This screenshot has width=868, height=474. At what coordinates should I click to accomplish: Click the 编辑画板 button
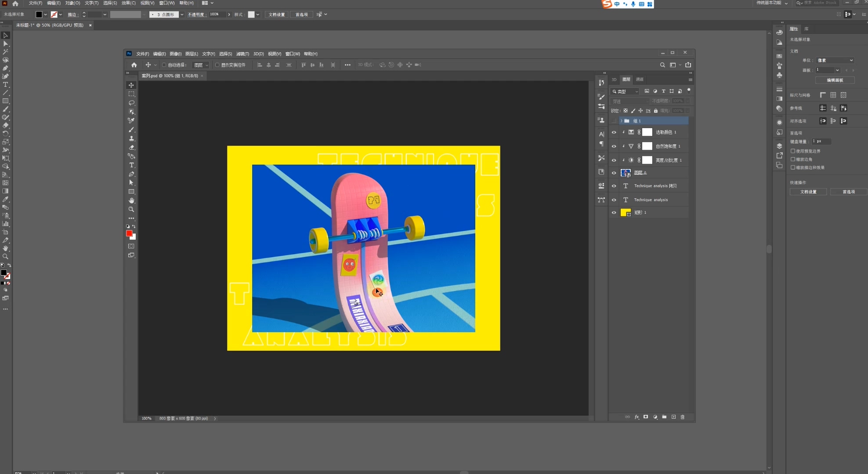tap(835, 80)
